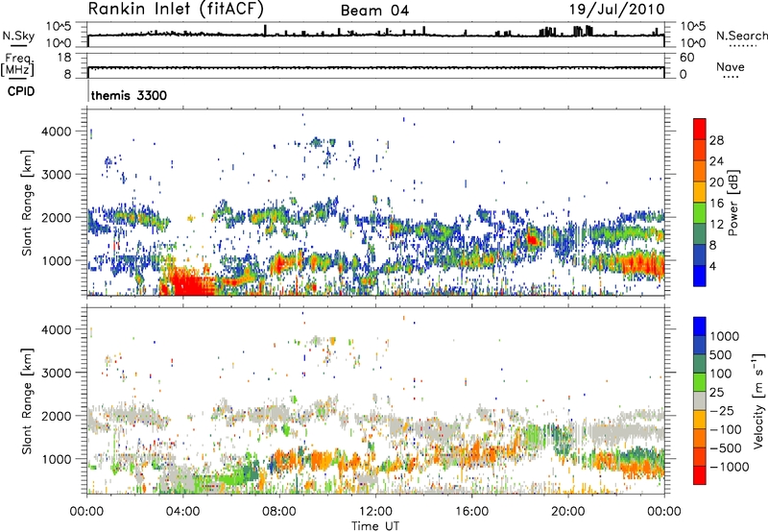Click the '08:00' time tick label
This screenshot has height=532, width=768.
tap(278, 512)
